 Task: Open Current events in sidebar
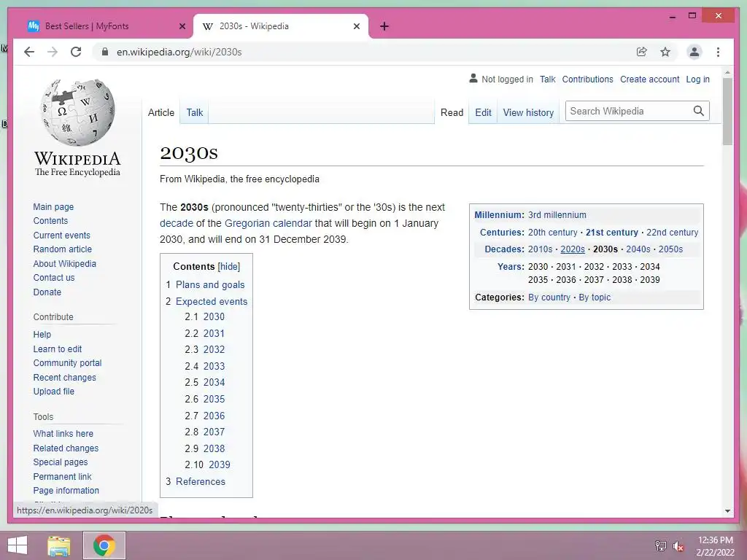(61, 236)
